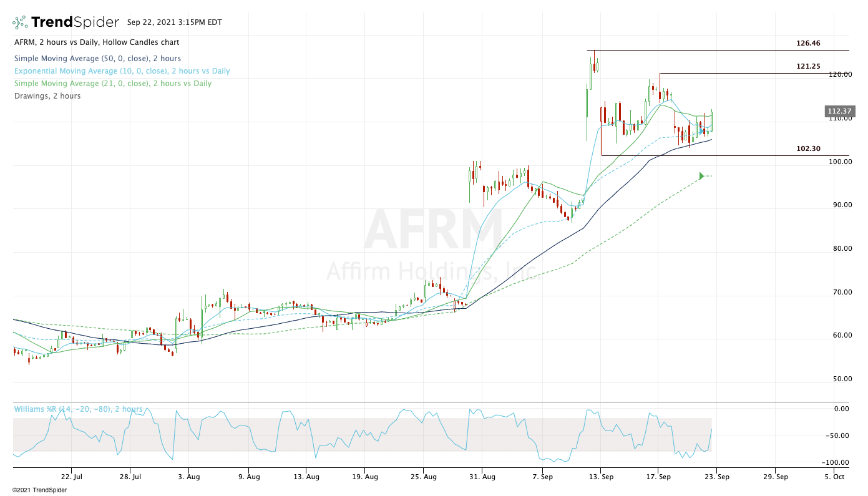Select the Simple Moving Average 21 legend entry

click(112, 84)
